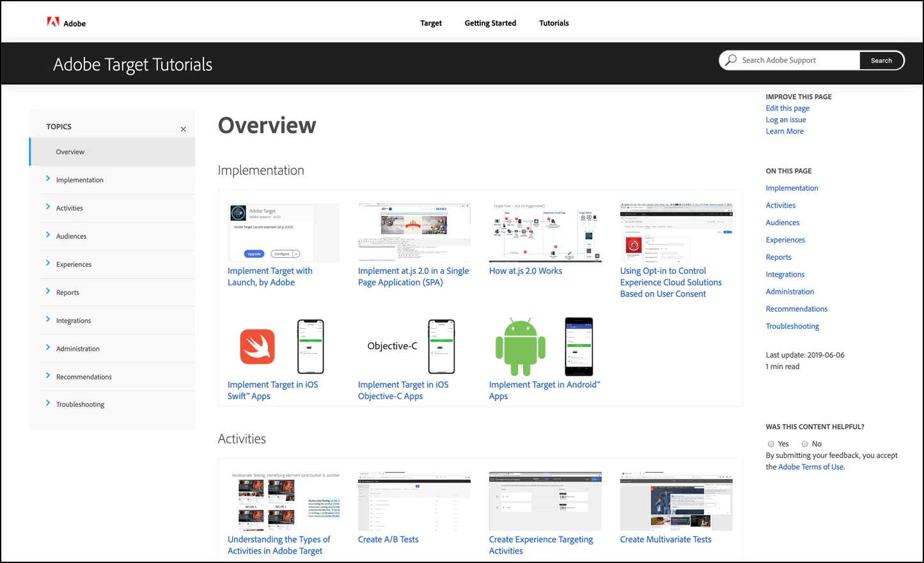Select the Swift logo in the iOS tutorial
This screenshot has width=924, height=563.
point(256,346)
